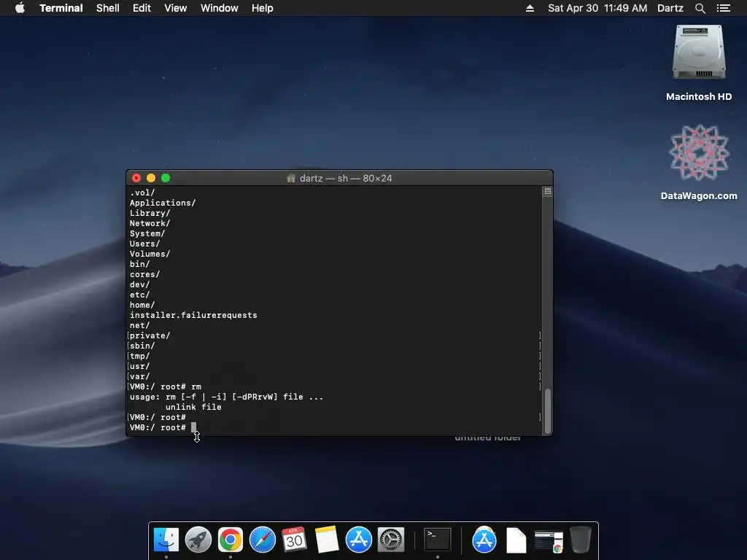The width and height of the screenshot is (747, 560).
Task: Open Safari from the Dock
Action: [x=263, y=540]
